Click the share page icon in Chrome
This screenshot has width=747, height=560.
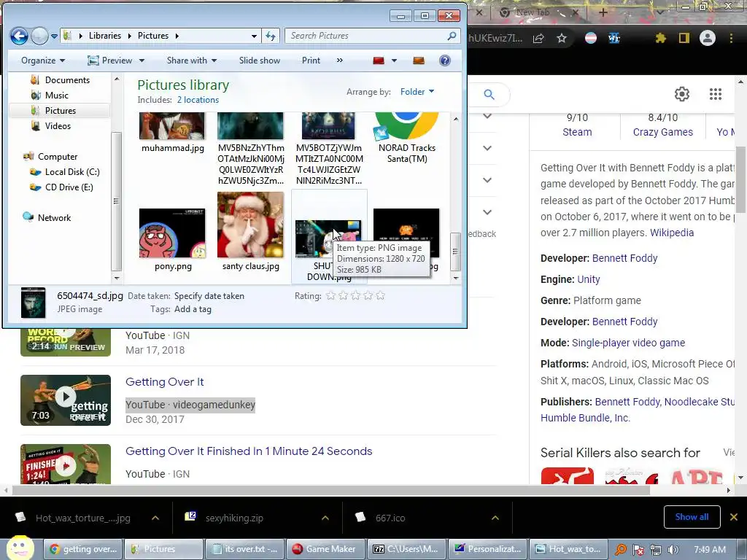[x=538, y=38]
